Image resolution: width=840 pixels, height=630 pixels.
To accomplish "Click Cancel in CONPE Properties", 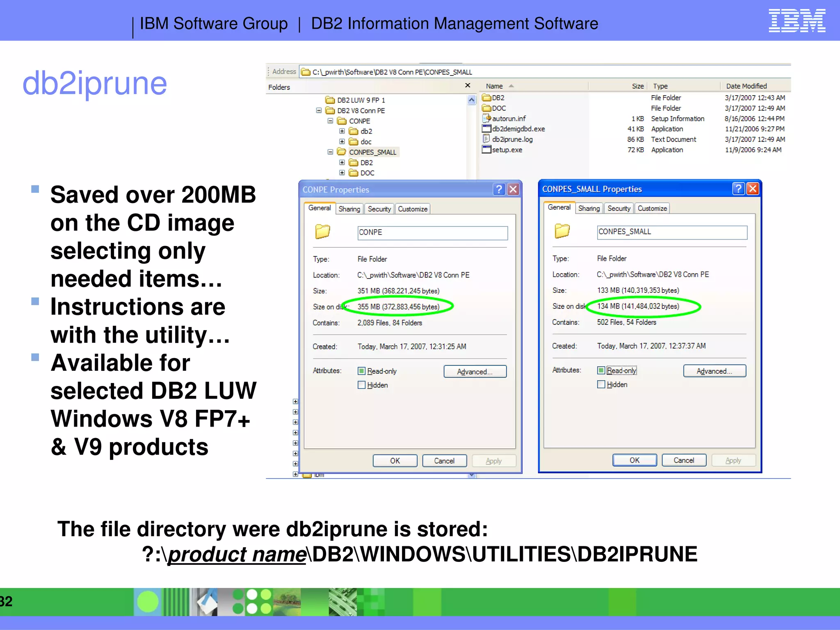I will 444,461.
